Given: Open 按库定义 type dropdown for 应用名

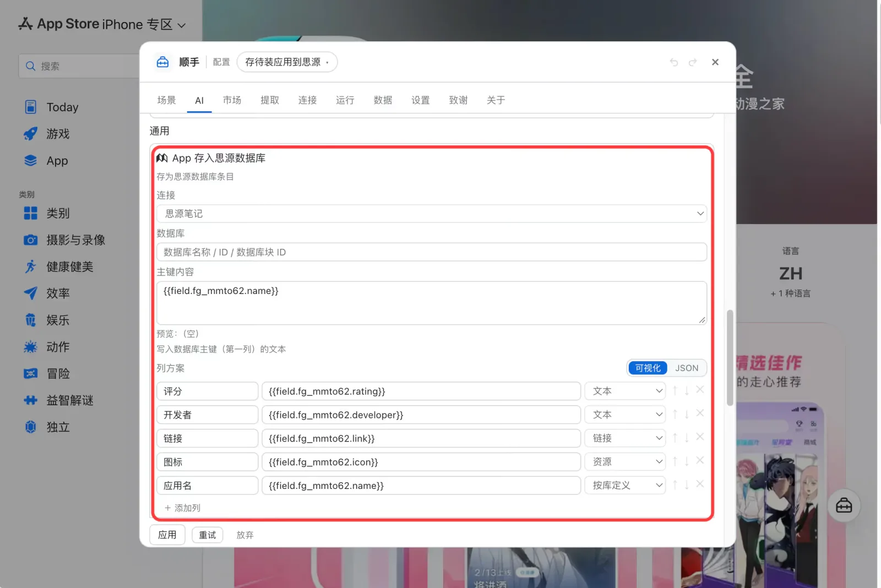Looking at the screenshot, I should coord(626,486).
